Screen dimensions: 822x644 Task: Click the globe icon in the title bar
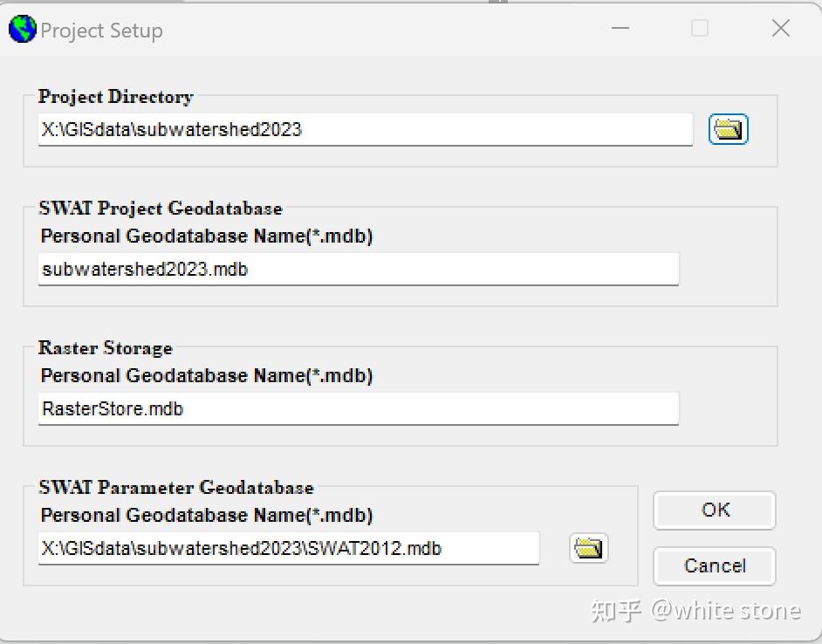[22, 30]
